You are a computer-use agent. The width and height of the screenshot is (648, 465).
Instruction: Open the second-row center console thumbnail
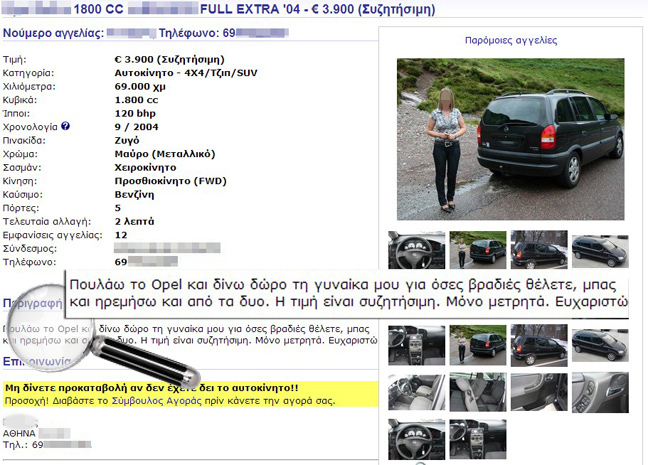[x=417, y=346]
